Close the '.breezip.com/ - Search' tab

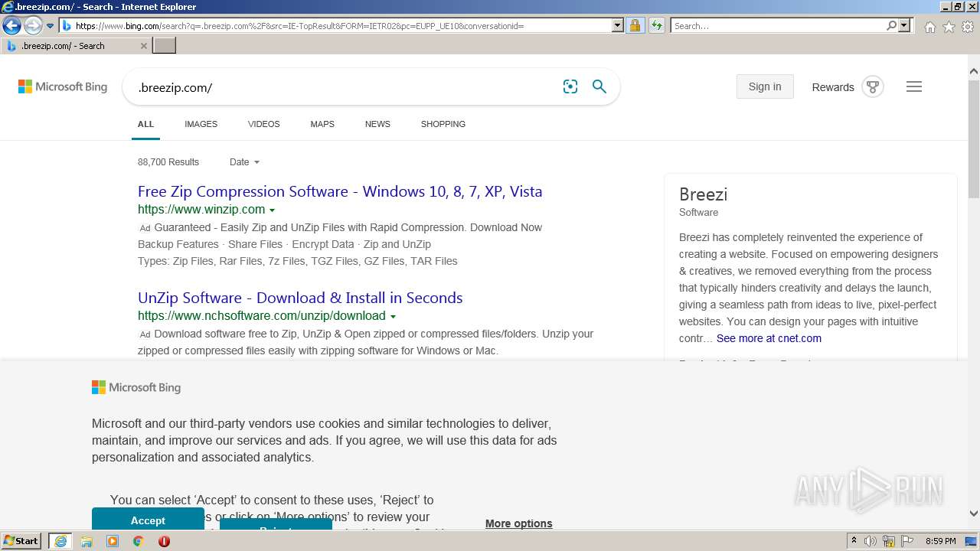[143, 46]
